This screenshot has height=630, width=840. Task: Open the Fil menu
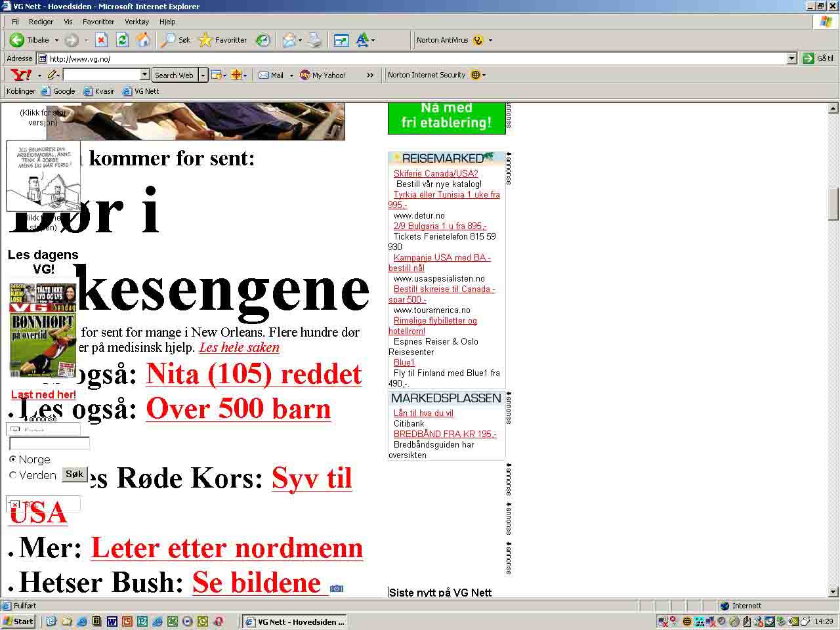(x=15, y=22)
